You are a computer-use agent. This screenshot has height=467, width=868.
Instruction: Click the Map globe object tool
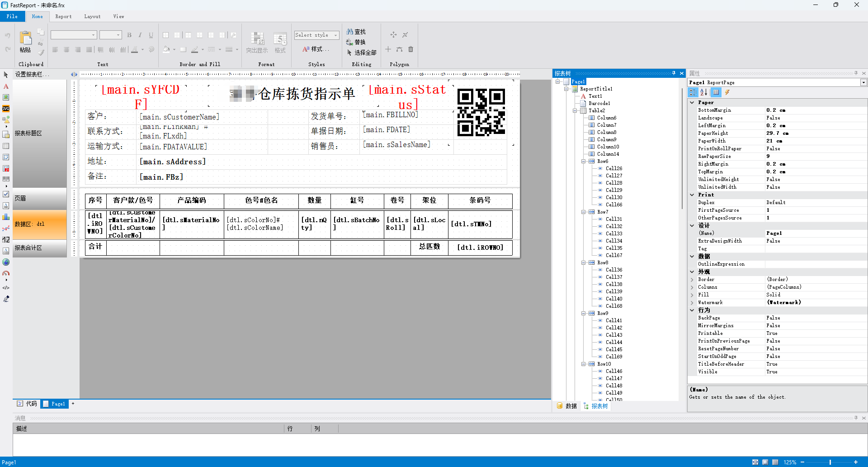[x=6, y=262]
